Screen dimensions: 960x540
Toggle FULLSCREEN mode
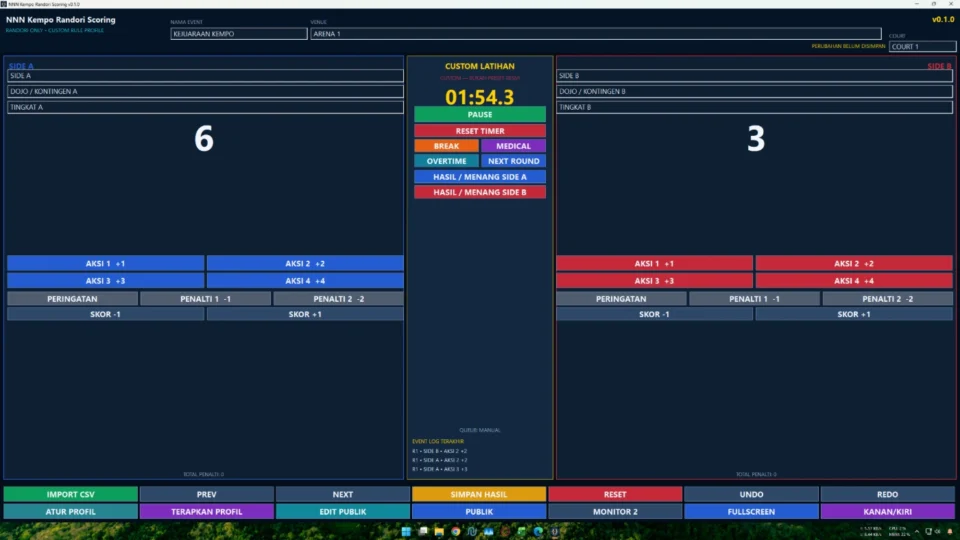pos(751,511)
